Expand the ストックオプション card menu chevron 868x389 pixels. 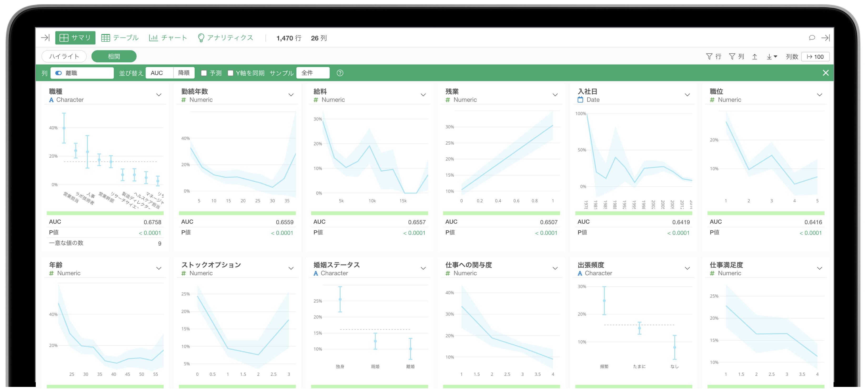[x=291, y=268]
